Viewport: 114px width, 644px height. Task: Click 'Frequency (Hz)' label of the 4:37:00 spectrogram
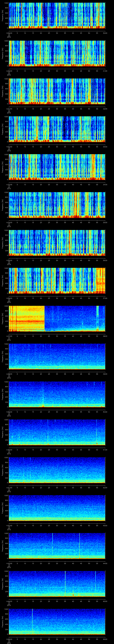point(3,318)
